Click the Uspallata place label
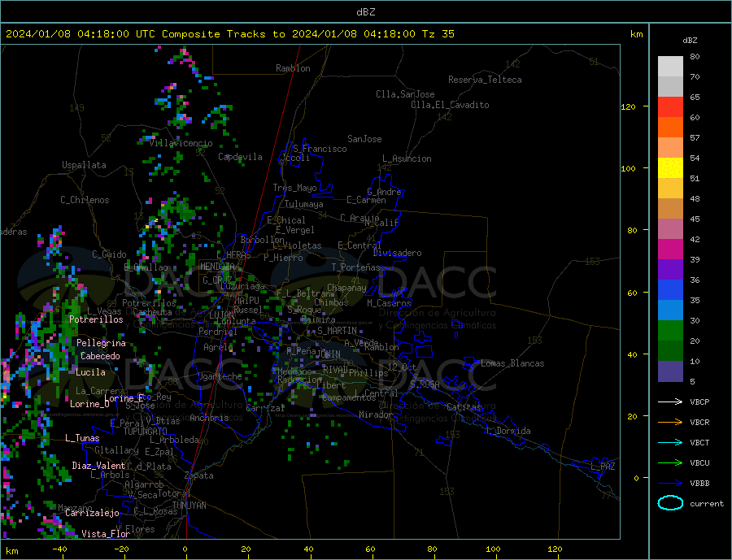Image resolution: width=732 pixels, height=560 pixels. click(x=84, y=165)
